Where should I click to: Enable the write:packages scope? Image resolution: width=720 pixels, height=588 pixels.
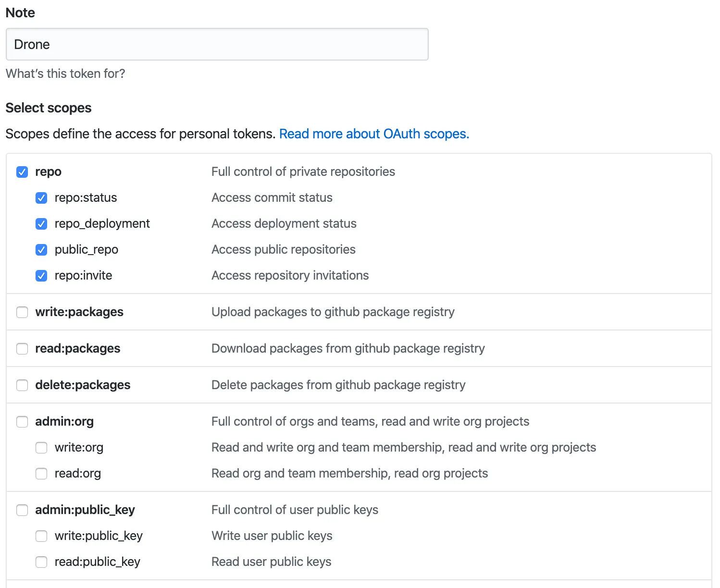coord(22,312)
